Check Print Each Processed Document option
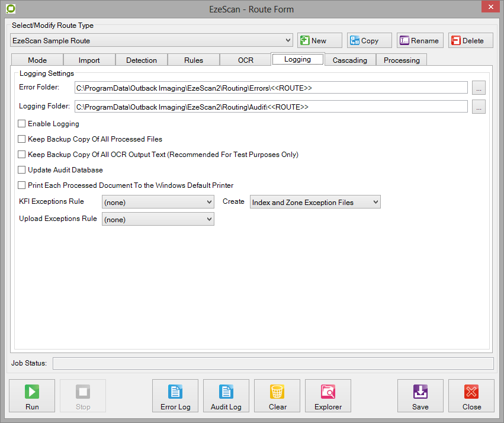The height and width of the screenshot is (423, 504). pos(22,185)
